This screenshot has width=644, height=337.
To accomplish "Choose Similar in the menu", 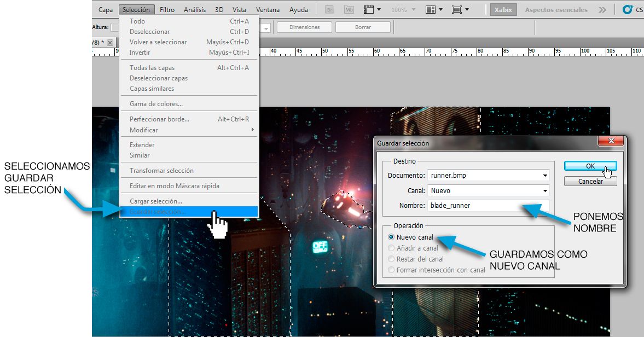I will click(189, 155).
